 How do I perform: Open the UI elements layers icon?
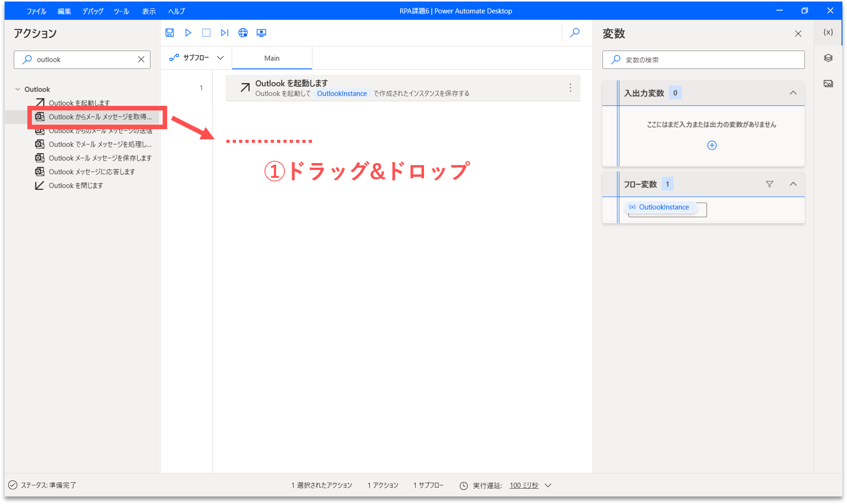(x=828, y=58)
